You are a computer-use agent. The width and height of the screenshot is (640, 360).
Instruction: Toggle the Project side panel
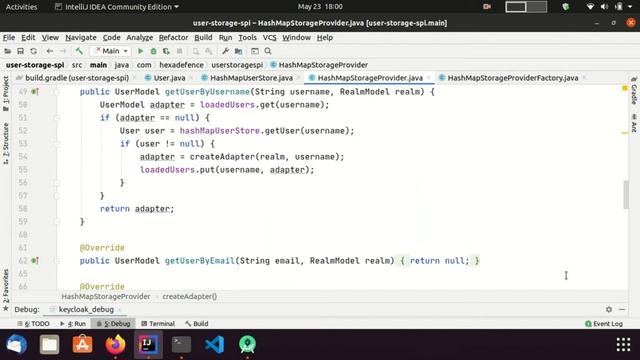(x=6, y=94)
